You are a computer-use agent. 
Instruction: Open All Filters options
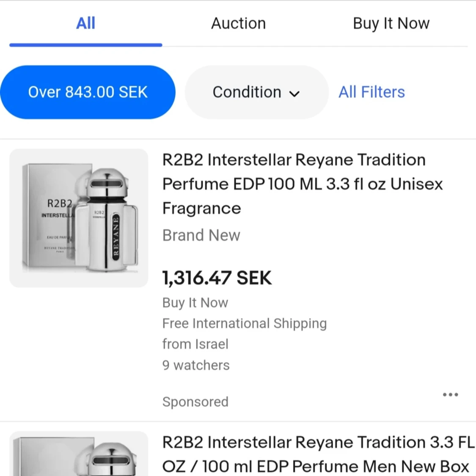pos(371,92)
